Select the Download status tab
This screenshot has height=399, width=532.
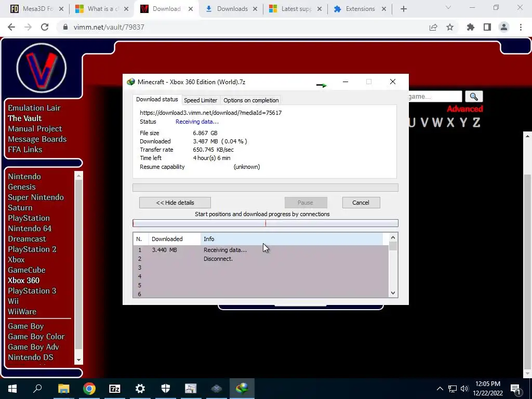[157, 99]
